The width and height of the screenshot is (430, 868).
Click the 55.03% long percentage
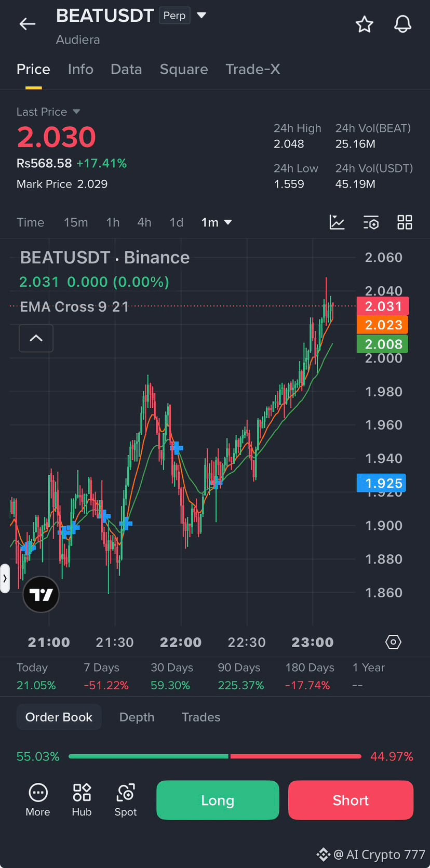(x=38, y=756)
